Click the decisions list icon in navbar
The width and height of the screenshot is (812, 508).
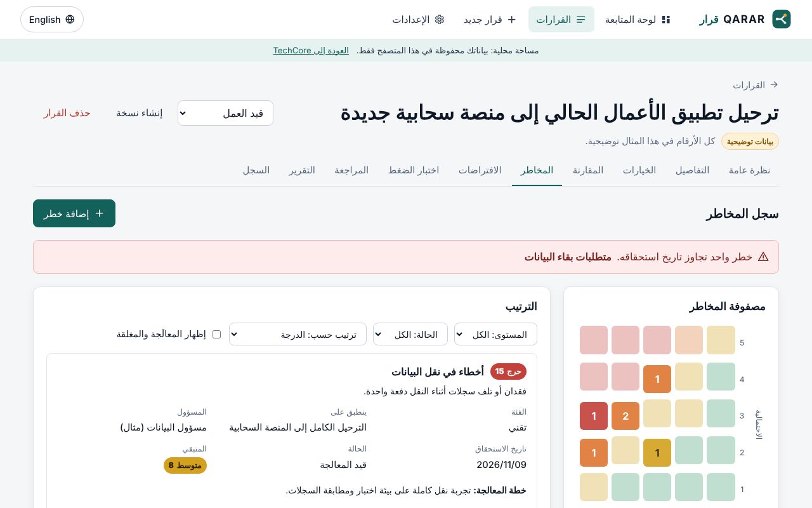coord(581,20)
